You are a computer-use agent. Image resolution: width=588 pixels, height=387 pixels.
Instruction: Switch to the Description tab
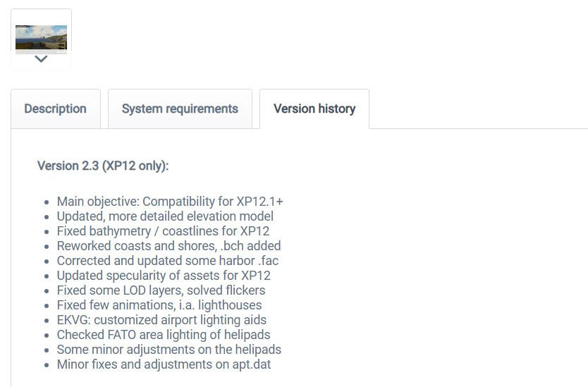click(56, 109)
